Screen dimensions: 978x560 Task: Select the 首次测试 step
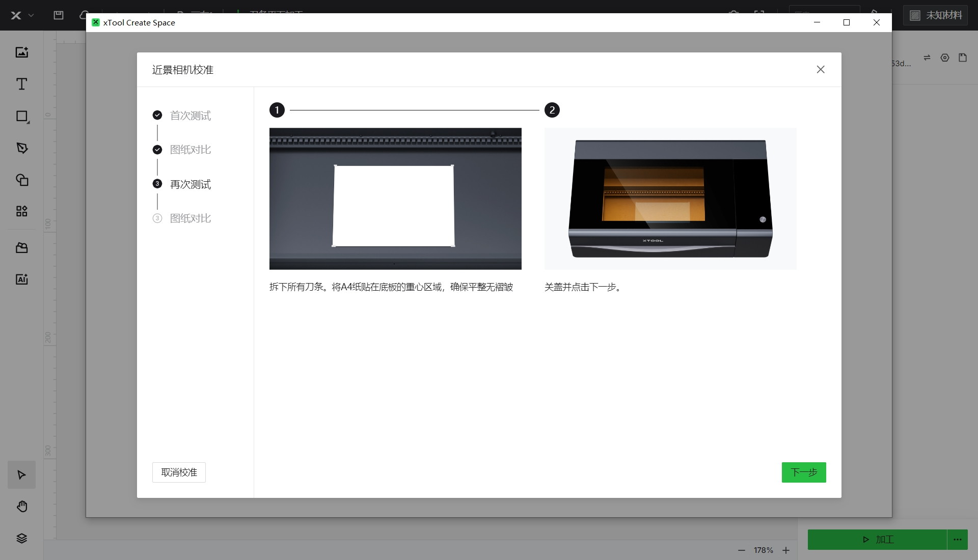click(181, 116)
